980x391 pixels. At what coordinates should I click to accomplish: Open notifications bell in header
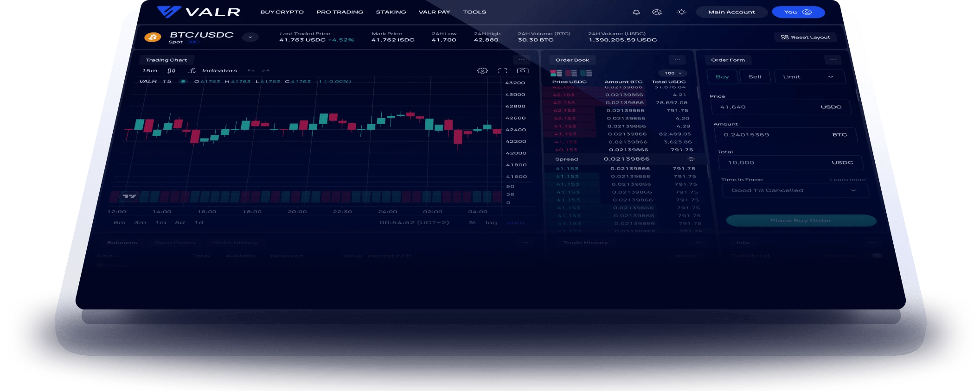636,13
